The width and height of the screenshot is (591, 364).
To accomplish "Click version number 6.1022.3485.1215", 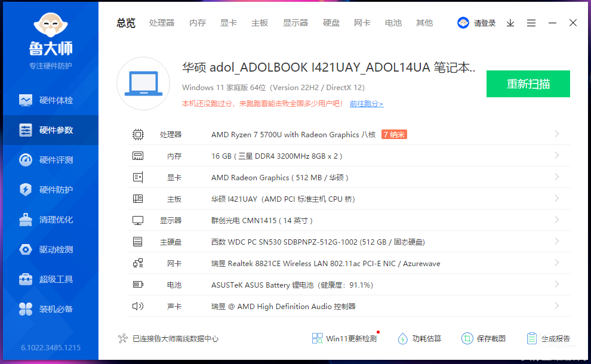I will coord(51,347).
